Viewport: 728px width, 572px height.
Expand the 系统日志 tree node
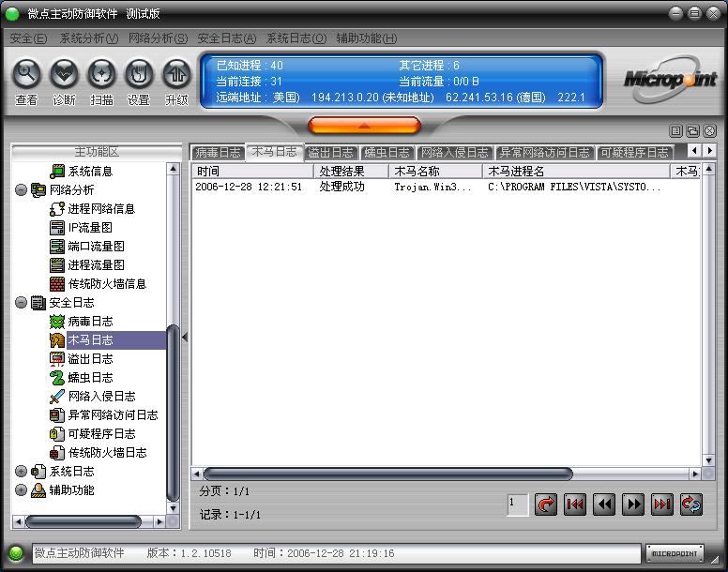pyautogui.click(x=21, y=472)
